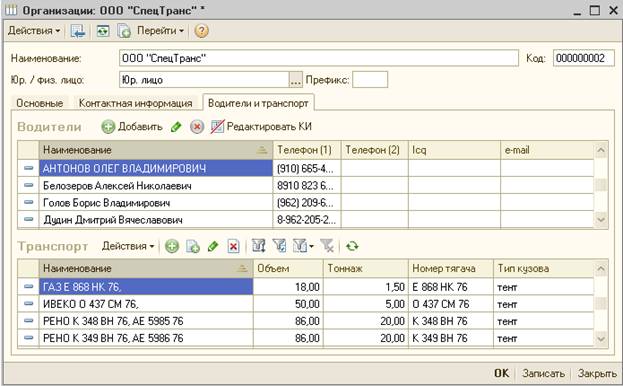Screen dimensions: 623x386
Task: Mark transport for deletion with red X icon
Action: 233,247
